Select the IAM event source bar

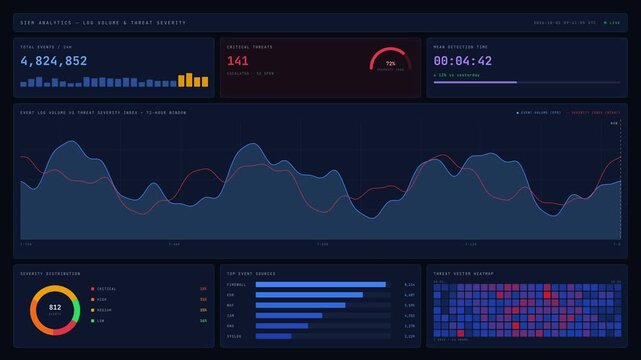click(289, 315)
